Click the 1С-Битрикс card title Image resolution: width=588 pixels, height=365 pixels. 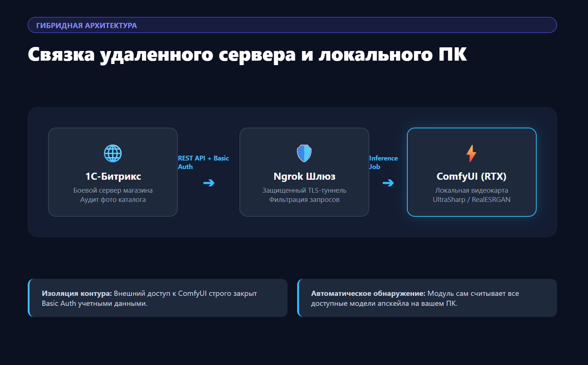click(113, 176)
